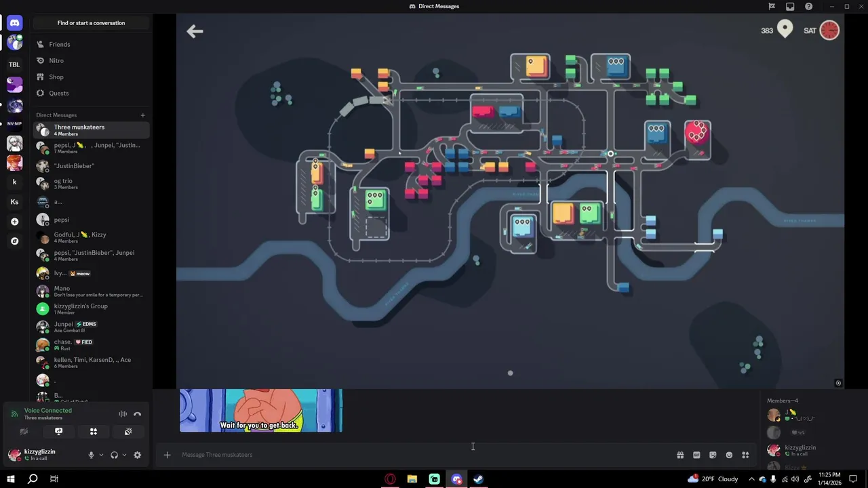Open User Settings gear
Image resolution: width=868 pixels, height=488 pixels.
[137, 455]
